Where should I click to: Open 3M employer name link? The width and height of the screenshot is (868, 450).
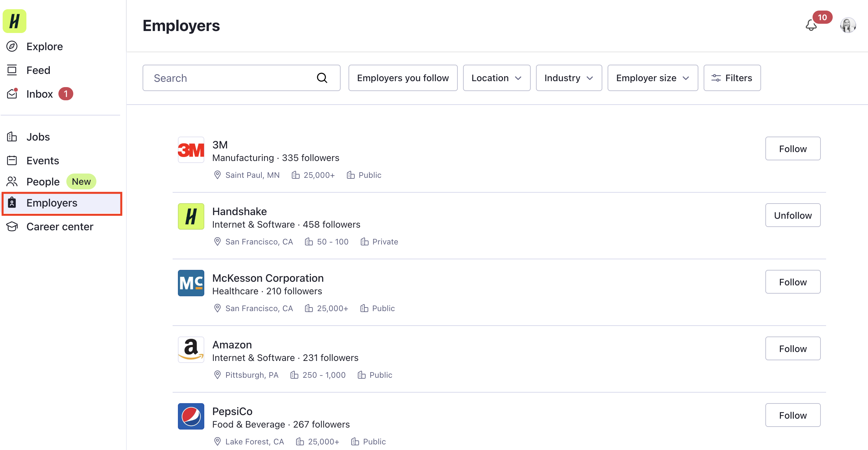[220, 145]
